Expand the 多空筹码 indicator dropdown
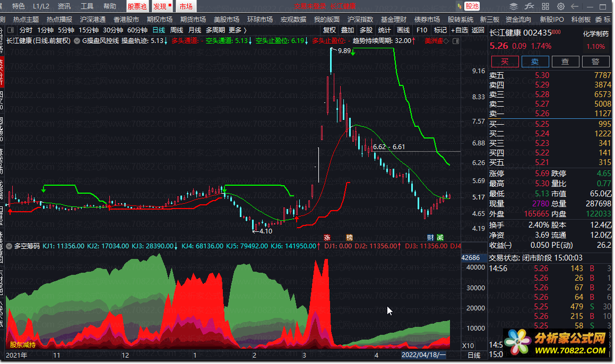 (x=9, y=246)
